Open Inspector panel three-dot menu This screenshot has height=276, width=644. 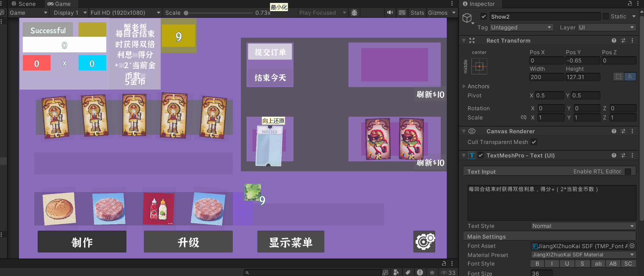[x=638, y=3]
